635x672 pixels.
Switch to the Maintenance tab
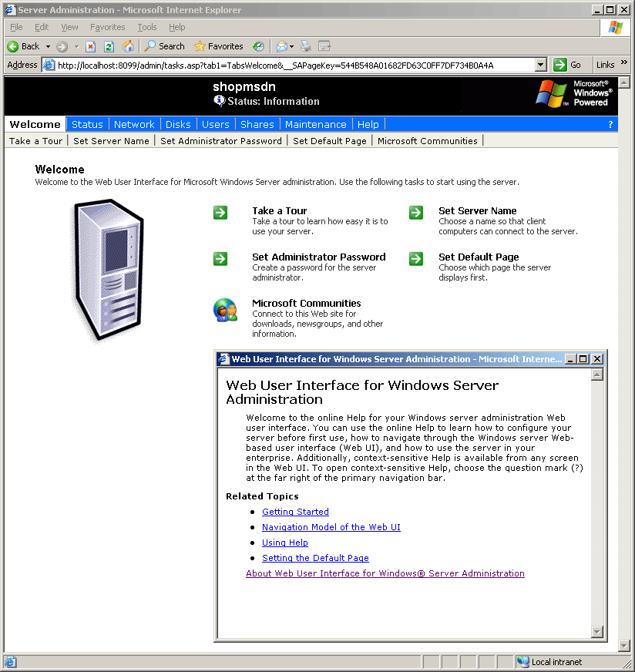click(x=315, y=124)
